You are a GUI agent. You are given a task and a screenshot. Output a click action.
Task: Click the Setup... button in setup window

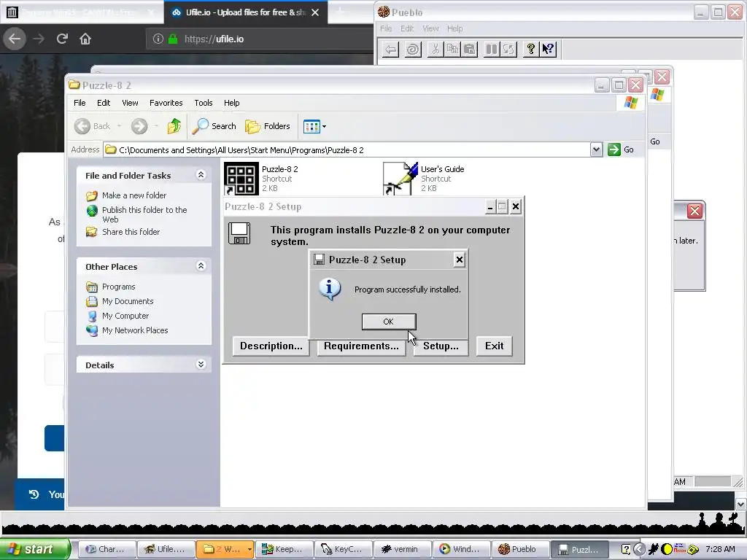441,346
